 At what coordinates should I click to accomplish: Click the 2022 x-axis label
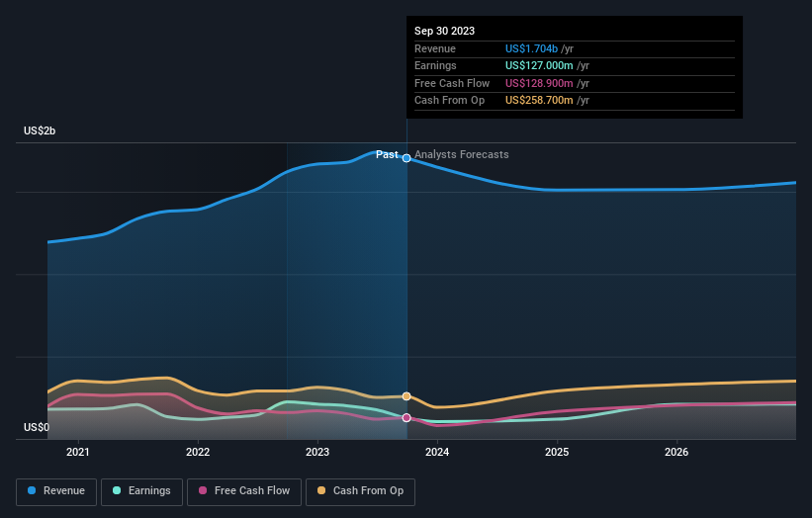pyautogui.click(x=198, y=453)
